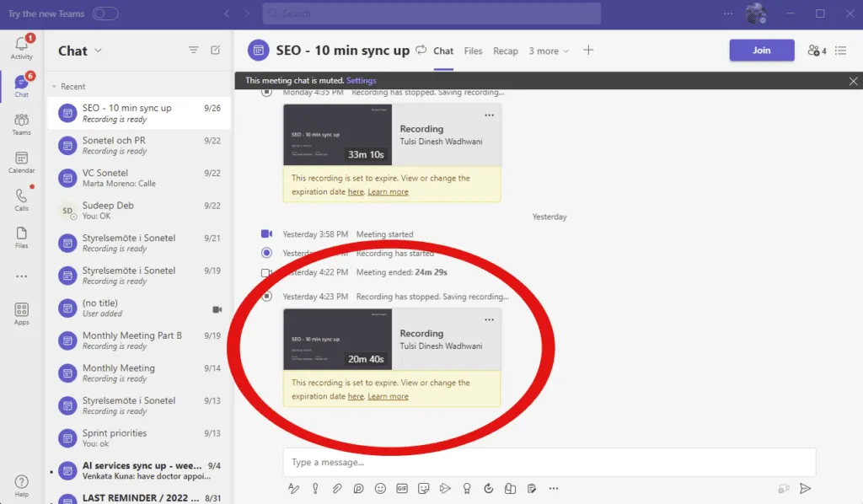
Task: Join the SEO sync up meeting
Action: pyautogui.click(x=761, y=51)
